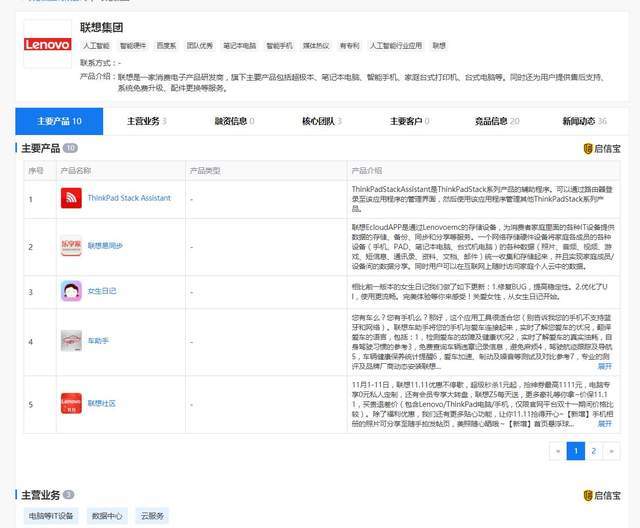Click the 电脑等IT设备 business tag
The width and height of the screenshot is (640, 528).
[51, 516]
